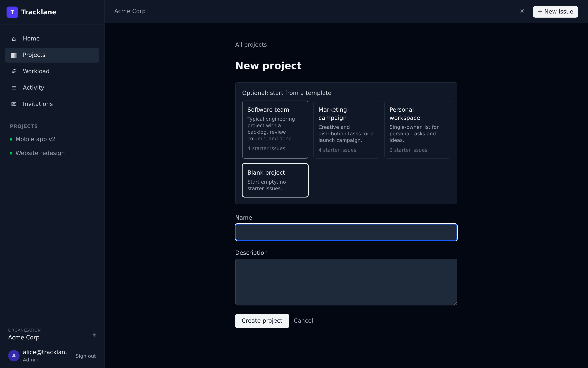Click 'Optional: start from a template' label
Viewport: 588px width, 368px height.
[x=286, y=93]
